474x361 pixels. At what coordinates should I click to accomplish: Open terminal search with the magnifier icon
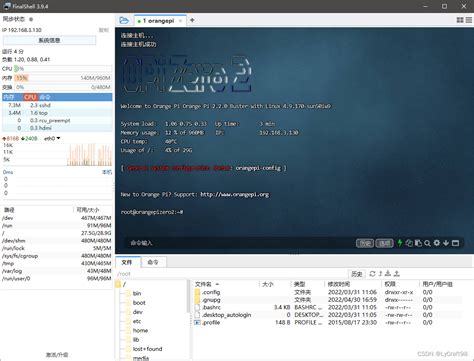pyautogui.click(x=427, y=243)
